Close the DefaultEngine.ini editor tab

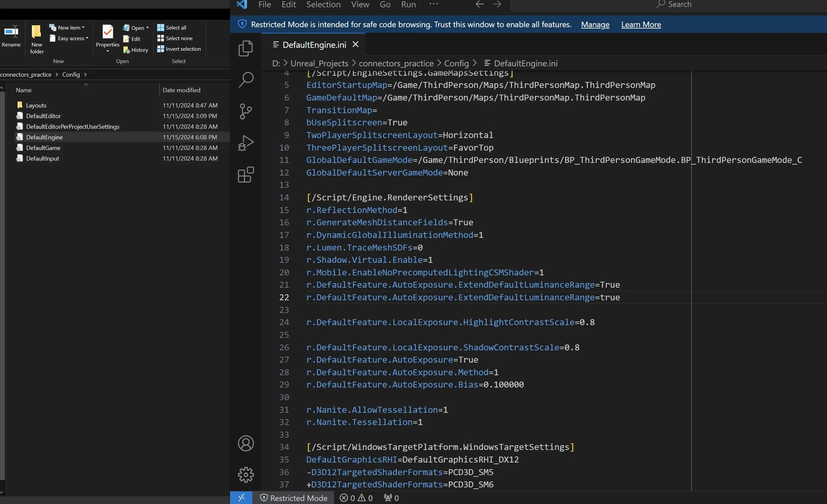356,44
